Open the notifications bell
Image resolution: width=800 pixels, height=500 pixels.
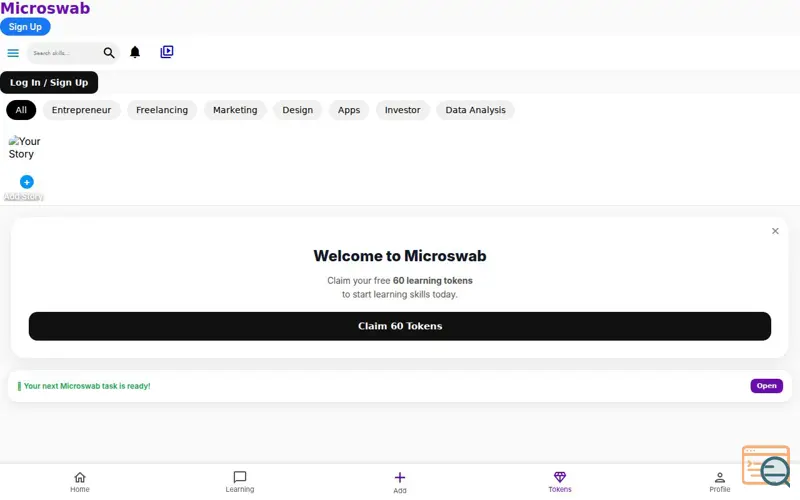pyautogui.click(x=135, y=52)
